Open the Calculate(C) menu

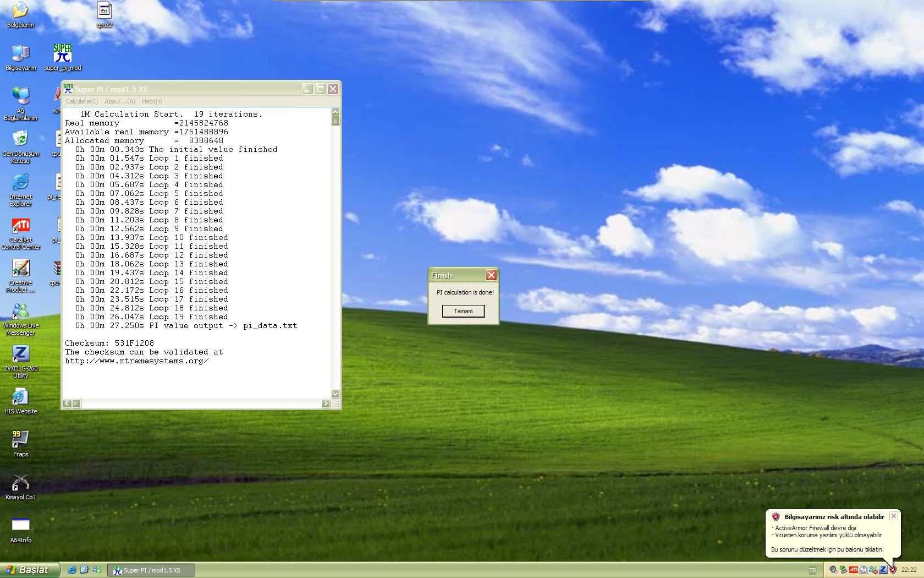(81, 101)
